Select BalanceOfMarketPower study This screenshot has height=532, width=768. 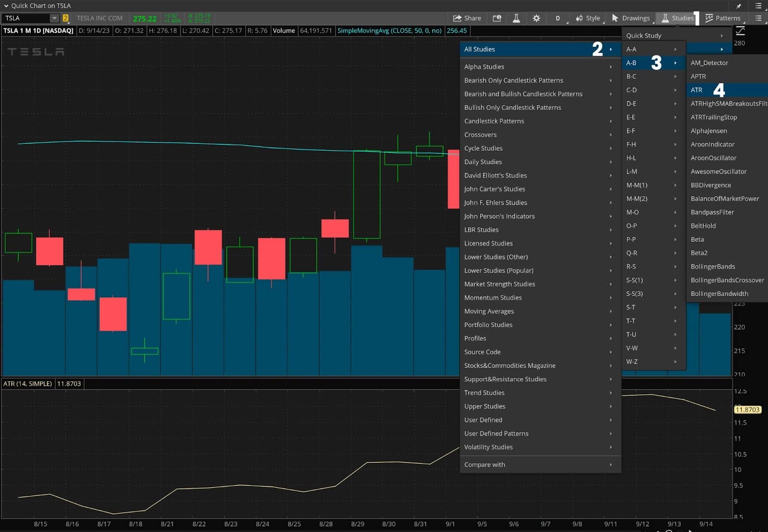click(x=728, y=199)
